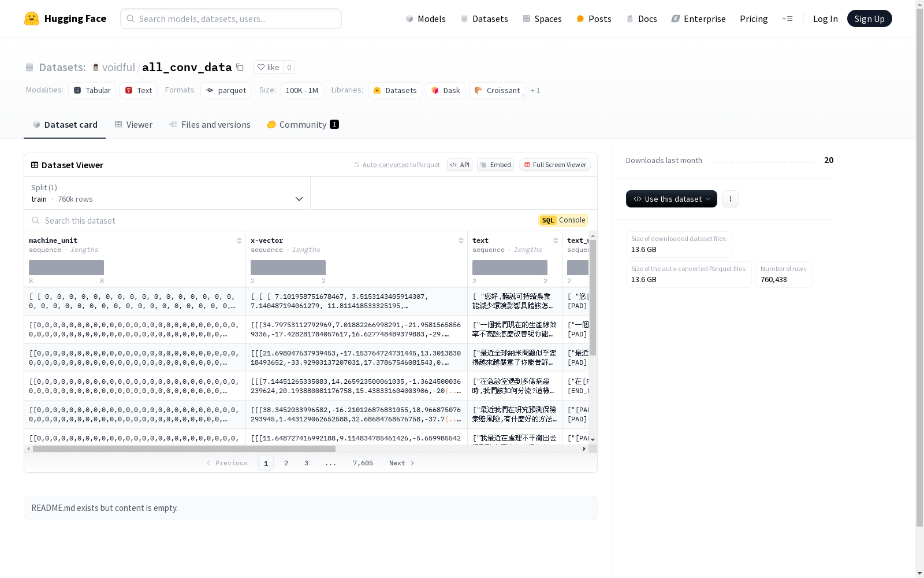This screenshot has width=924, height=578.
Task: Click the Previous page button
Action: tap(227, 463)
